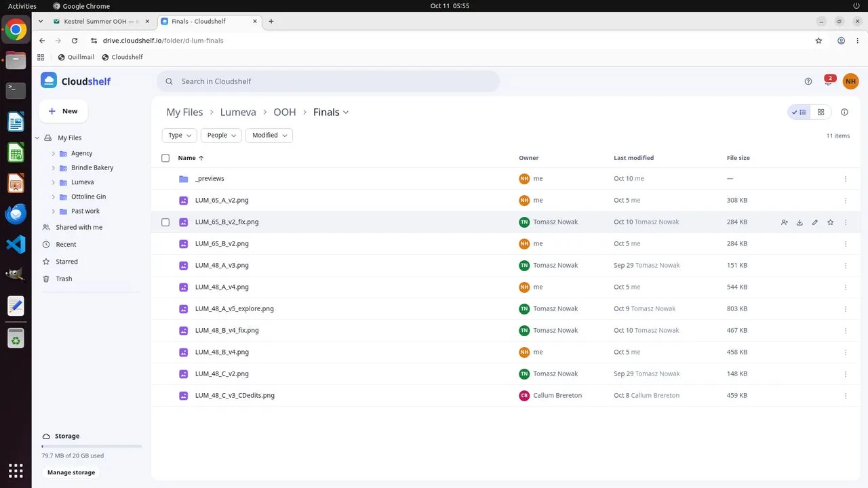Switch to Kestrel Summer OOH tab

(x=102, y=22)
